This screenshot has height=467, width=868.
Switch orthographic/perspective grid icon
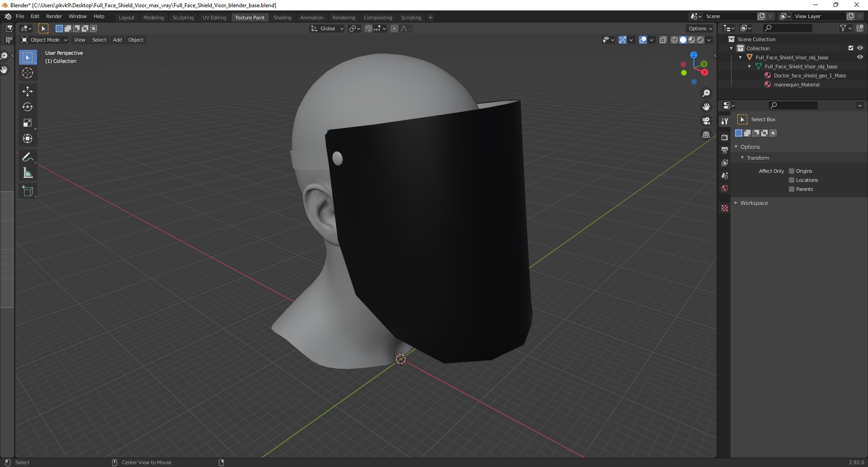point(706,134)
